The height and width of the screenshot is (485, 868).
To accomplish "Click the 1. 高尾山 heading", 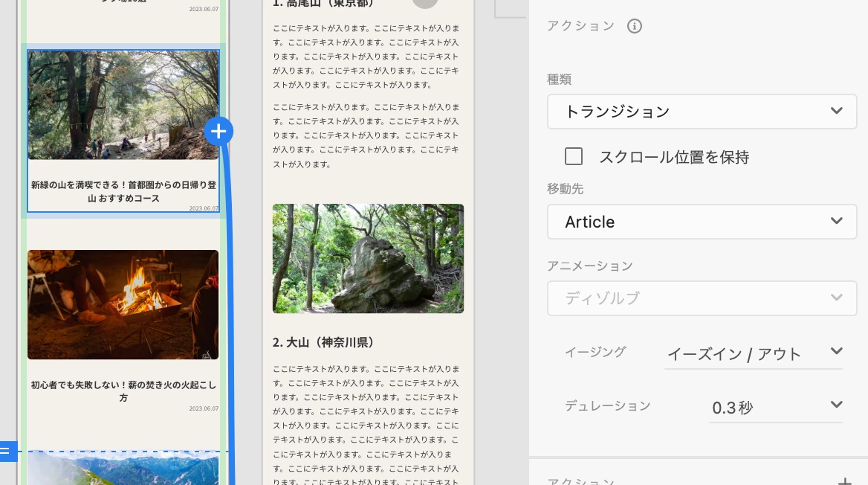I will pos(323,3).
